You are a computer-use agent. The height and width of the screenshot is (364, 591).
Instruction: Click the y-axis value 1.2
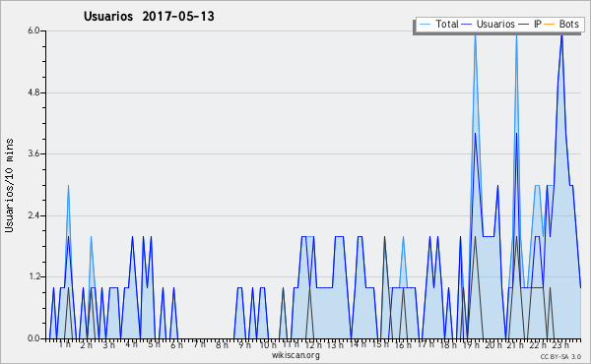tap(33, 277)
